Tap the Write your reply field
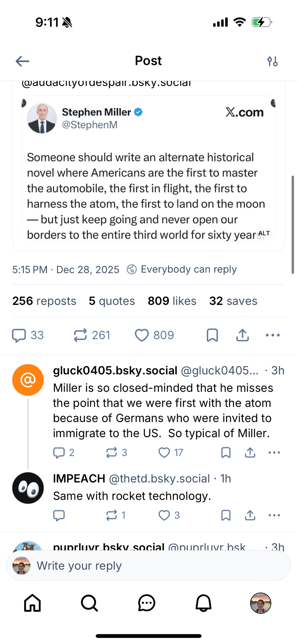 tap(148, 566)
